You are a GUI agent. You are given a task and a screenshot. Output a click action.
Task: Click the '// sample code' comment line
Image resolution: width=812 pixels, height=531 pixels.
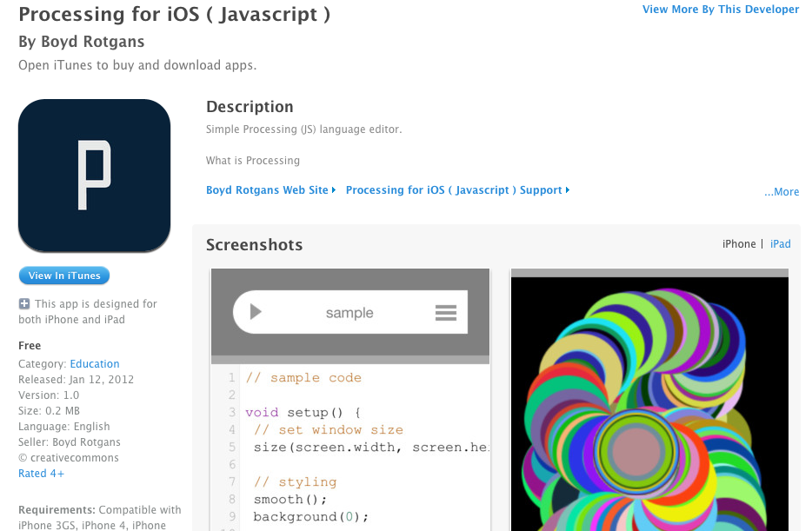pos(303,378)
